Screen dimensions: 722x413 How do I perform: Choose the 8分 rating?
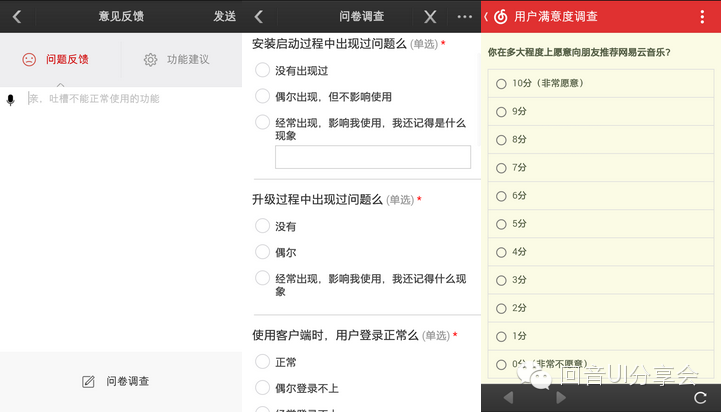601,140
